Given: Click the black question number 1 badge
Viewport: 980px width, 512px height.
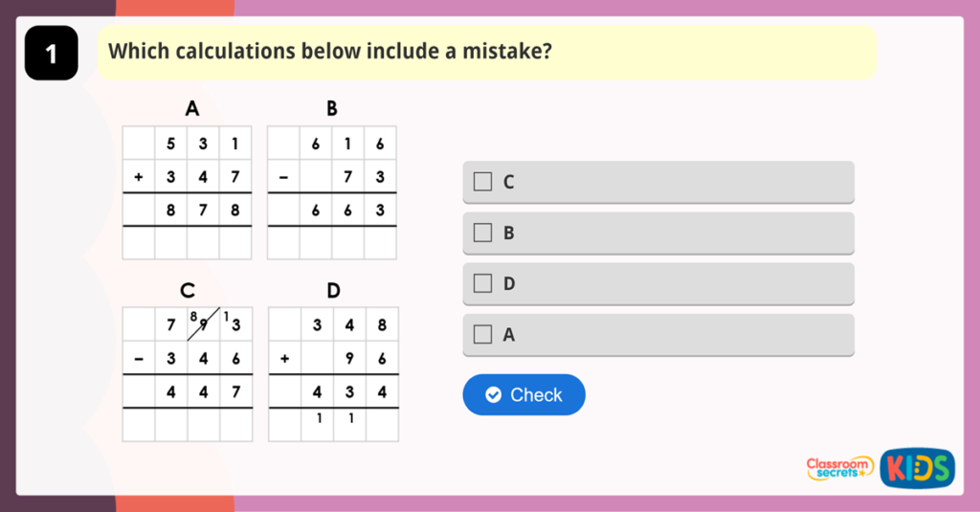Looking at the screenshot, I should point(51,54).
